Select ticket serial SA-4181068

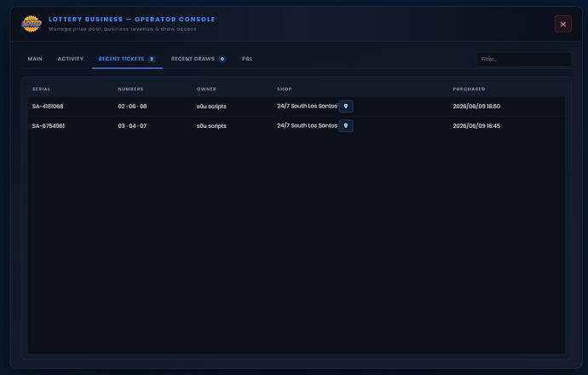coord(48,107)
